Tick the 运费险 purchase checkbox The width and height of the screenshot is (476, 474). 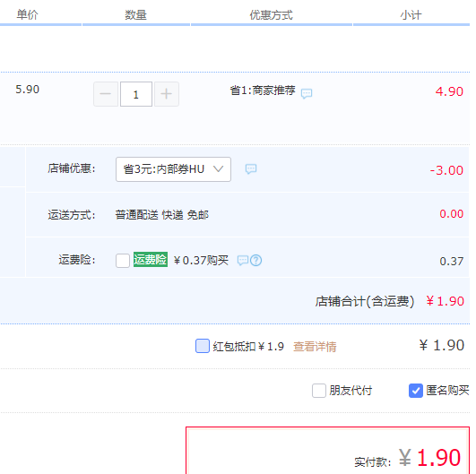click(123, 261)
